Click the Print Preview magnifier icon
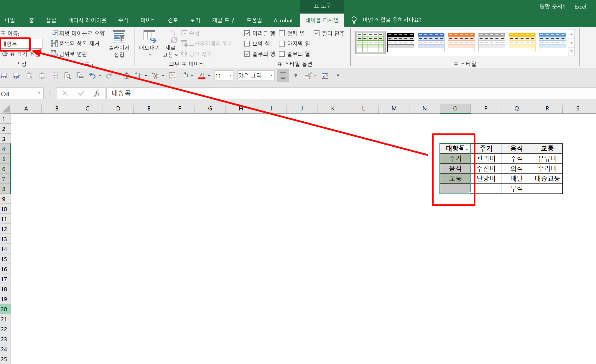This screenshot has width=596, height=364. pos(67,76)
